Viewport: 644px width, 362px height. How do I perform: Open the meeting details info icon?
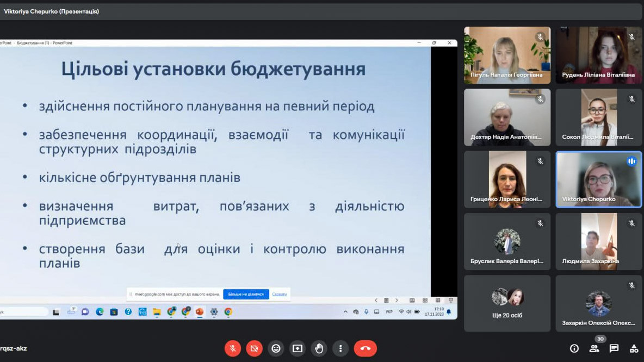574,348
